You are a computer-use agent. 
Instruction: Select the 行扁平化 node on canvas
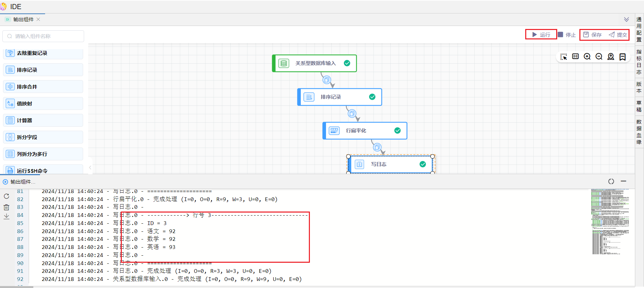[x=365, y=131]
